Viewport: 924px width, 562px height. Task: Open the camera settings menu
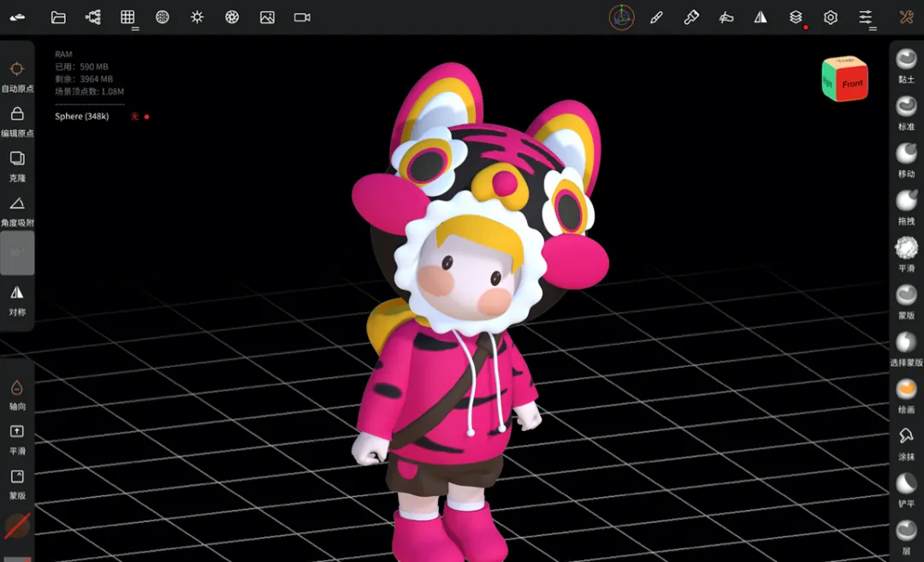302,17
